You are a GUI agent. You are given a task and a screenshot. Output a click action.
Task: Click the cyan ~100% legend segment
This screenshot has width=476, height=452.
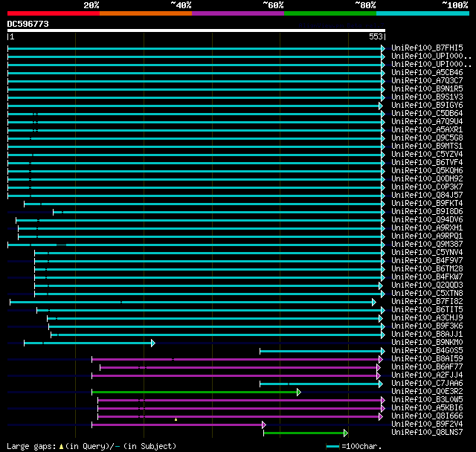[x=423, y=13]
